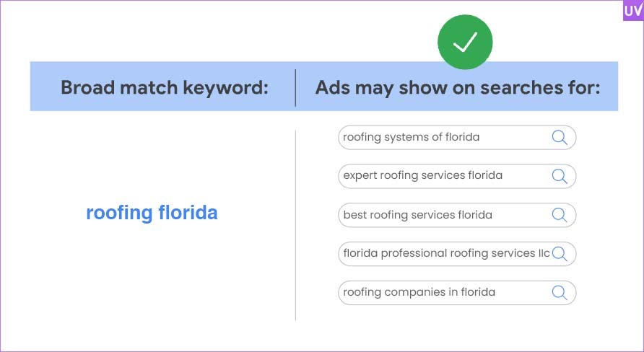Image resolution: width=644 pixels, height=352 pixels.
Task: Click the blue 'roofing florida' keyword text
Action: [x=152, y=214]
